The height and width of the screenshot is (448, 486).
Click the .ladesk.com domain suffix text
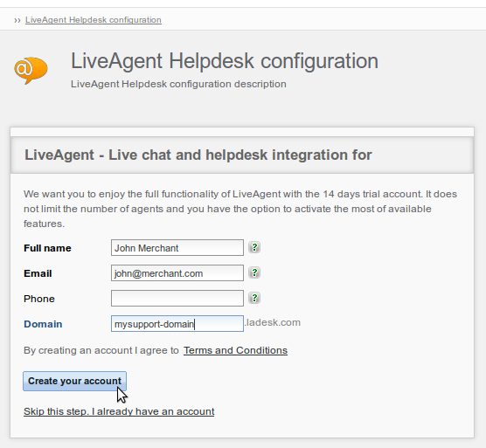(x=273, y=322)
